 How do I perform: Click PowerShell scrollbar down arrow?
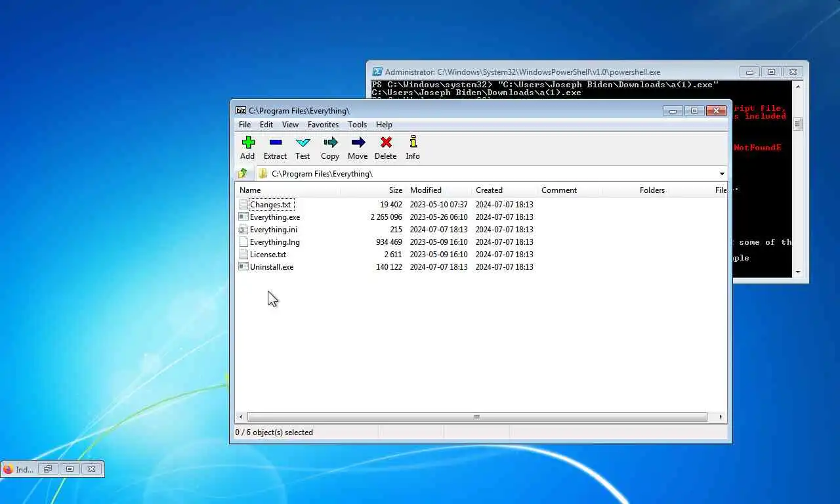pyautogui.click(x=798, y=272)
